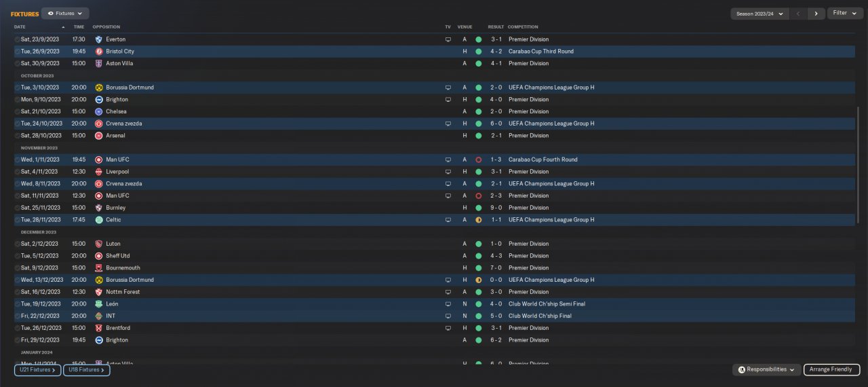Viewport: 868px width, 387px height.
Task: Click the Everton club badge icon
Action: [x=99, y=39]
